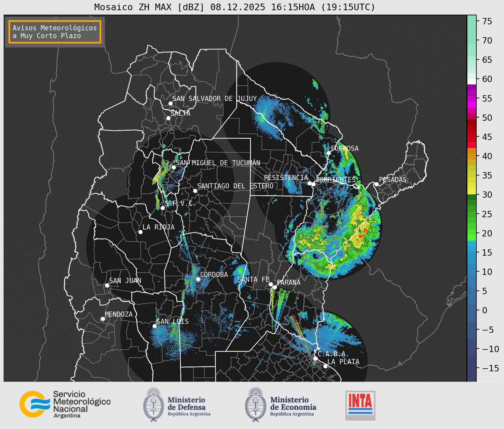This screenshot has width=504, height=429.
Task: Select the Santiago del Estero marker
Action: click(195, 191)
